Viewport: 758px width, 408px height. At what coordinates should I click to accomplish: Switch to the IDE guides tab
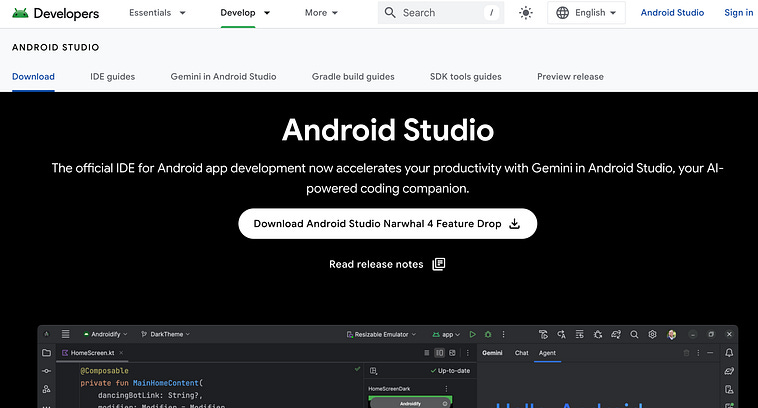coord(113,76)
